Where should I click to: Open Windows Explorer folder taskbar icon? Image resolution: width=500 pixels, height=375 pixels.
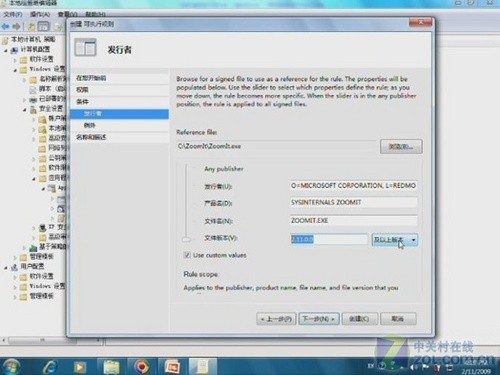pos(112,367)
